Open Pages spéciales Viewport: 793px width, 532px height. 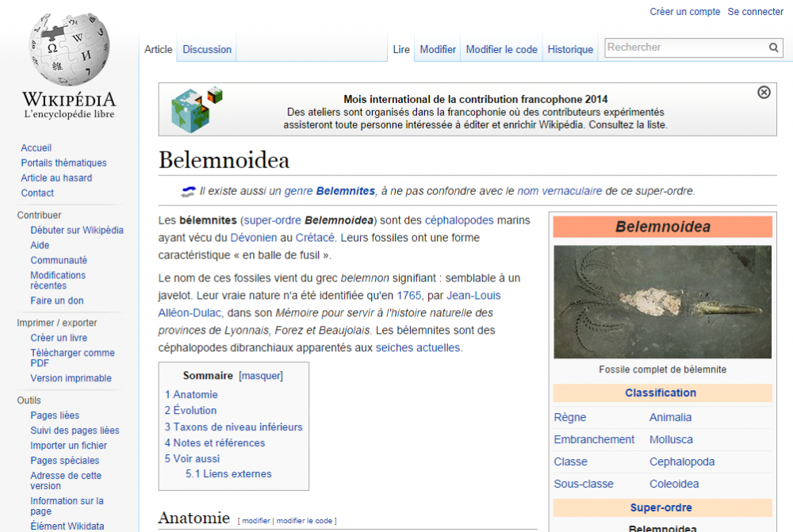pos(65,461)
